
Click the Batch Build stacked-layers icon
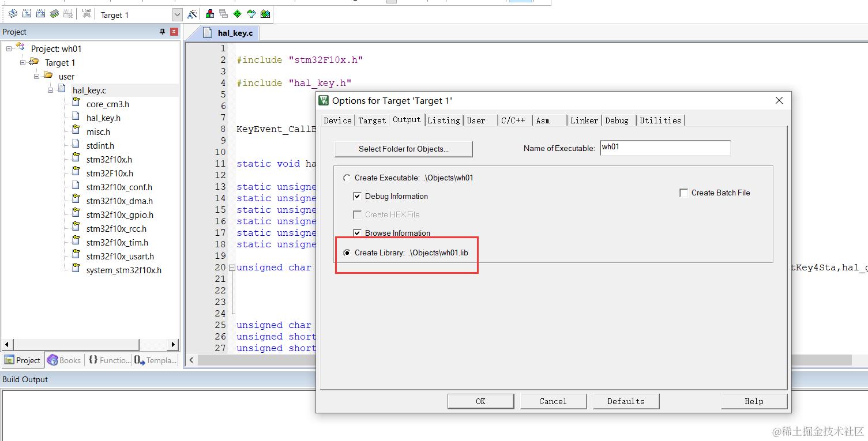(54, 14)
